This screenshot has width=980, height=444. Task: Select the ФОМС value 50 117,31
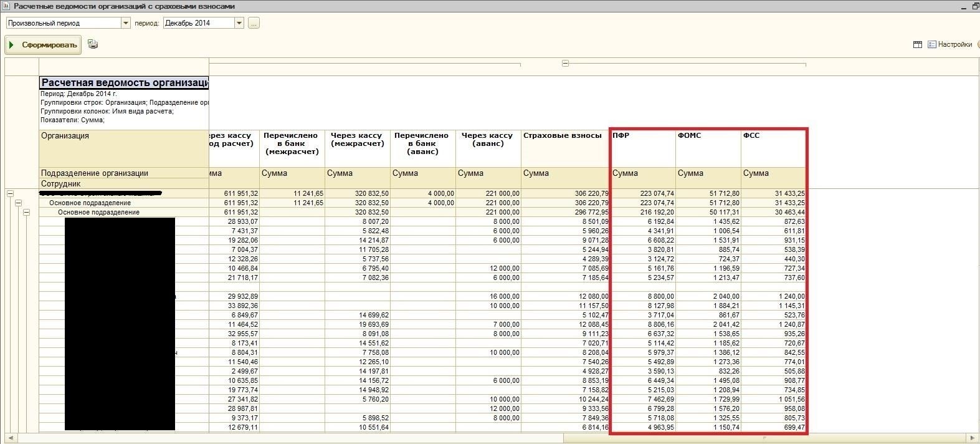coord(708,213)
